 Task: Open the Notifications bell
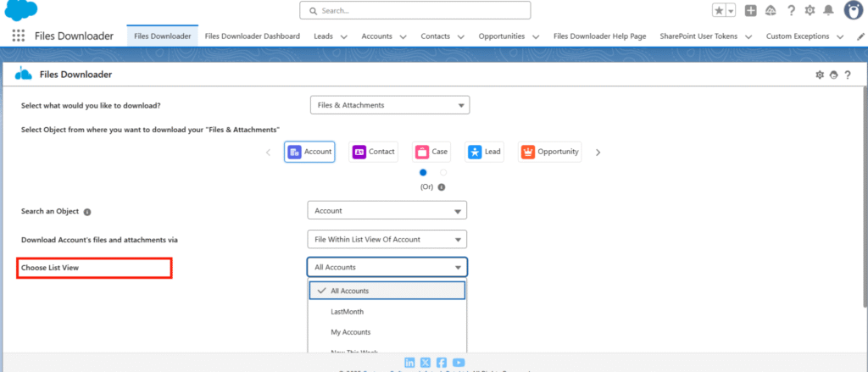[828, 10]
